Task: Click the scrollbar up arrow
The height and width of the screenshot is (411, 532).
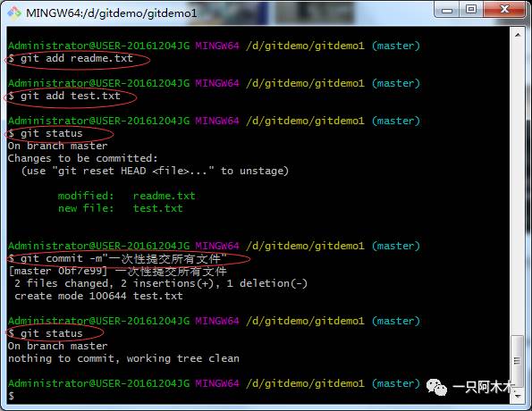Action: coord(518,35)
